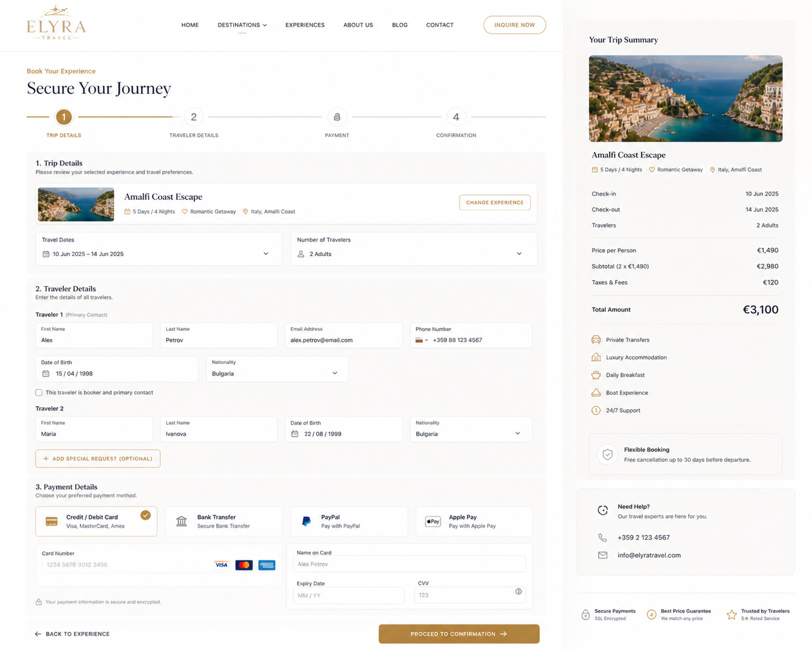
Task: Click Add Special Request (Optional)
Action: click(98, 459)
